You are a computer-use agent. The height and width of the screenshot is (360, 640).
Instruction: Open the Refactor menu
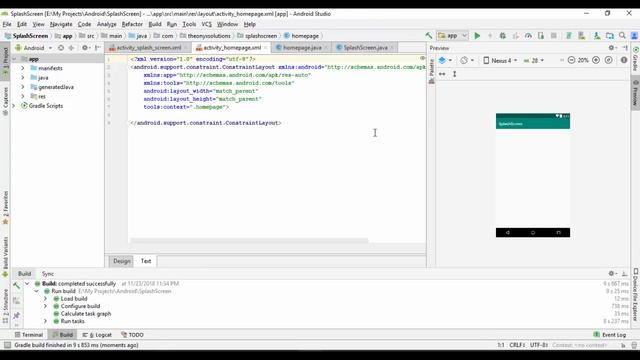(x=132, y=24)
